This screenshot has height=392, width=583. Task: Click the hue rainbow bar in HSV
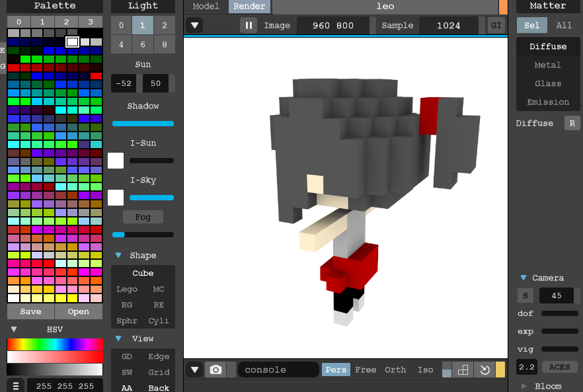pyautogui.click(x=55, y=344)
